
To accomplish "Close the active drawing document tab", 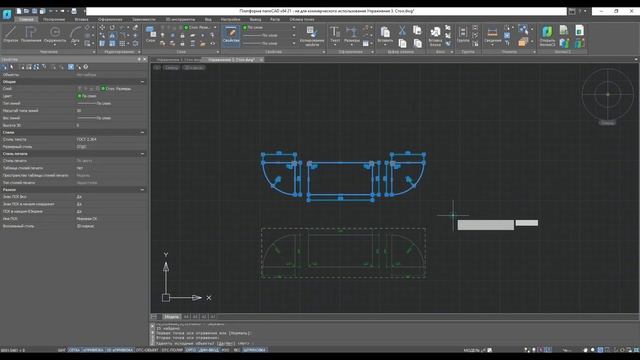I will coord(261,60).
